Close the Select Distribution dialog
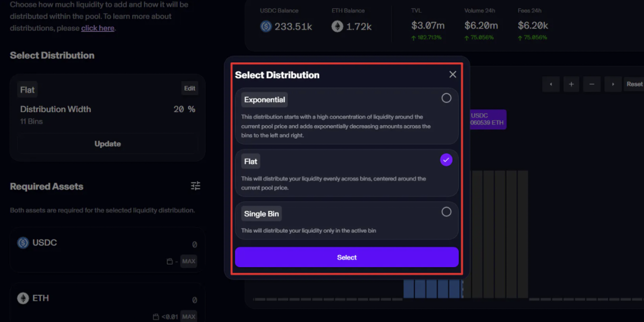The width and height of the screenshot is (644, 322). [453, 74]
